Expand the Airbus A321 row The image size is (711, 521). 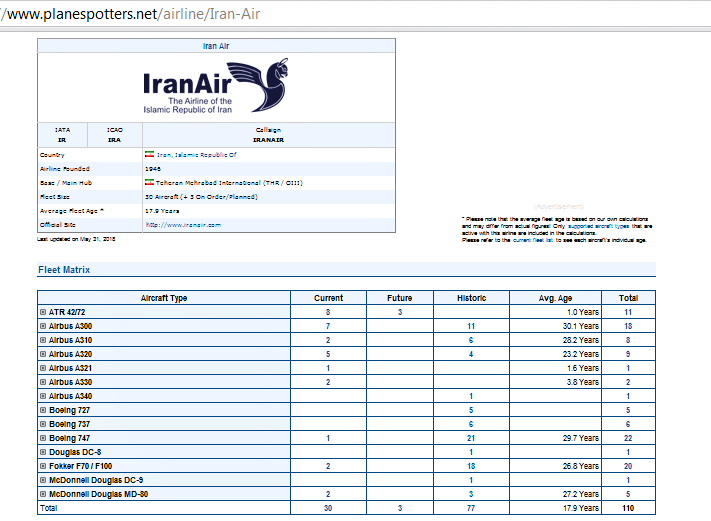click(x=43, y=368)
